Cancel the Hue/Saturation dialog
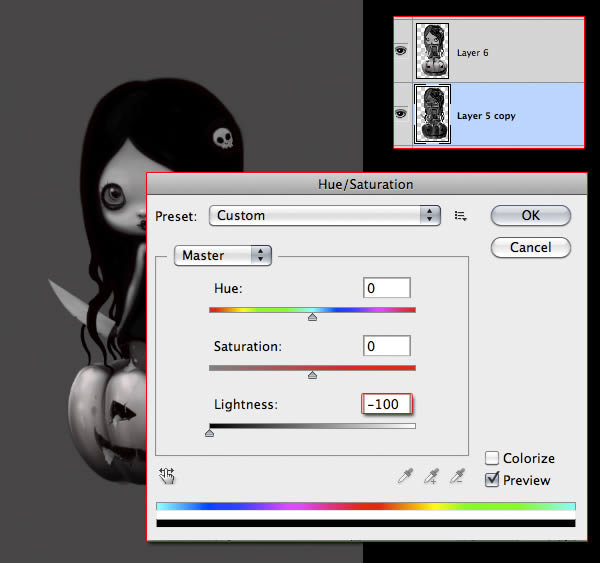The image size is (600, 563). [x=531, y=247]
